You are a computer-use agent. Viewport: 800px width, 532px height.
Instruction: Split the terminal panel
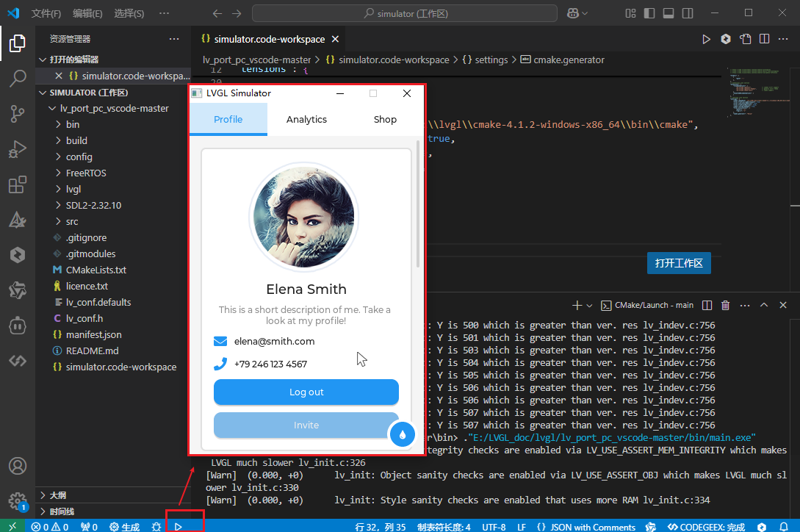pyautogui.click(x=707, y=306)
